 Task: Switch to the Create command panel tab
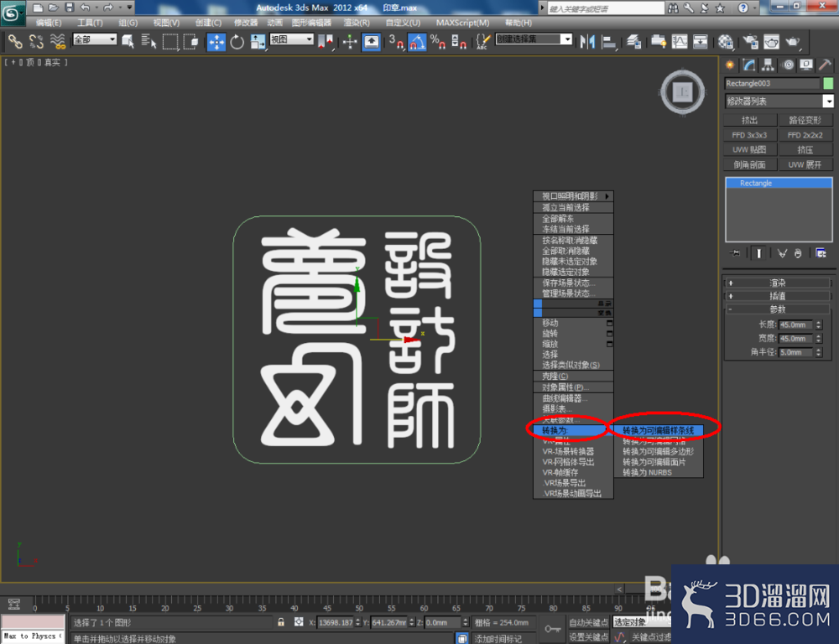pyautogui.click(x=730, y=65)
